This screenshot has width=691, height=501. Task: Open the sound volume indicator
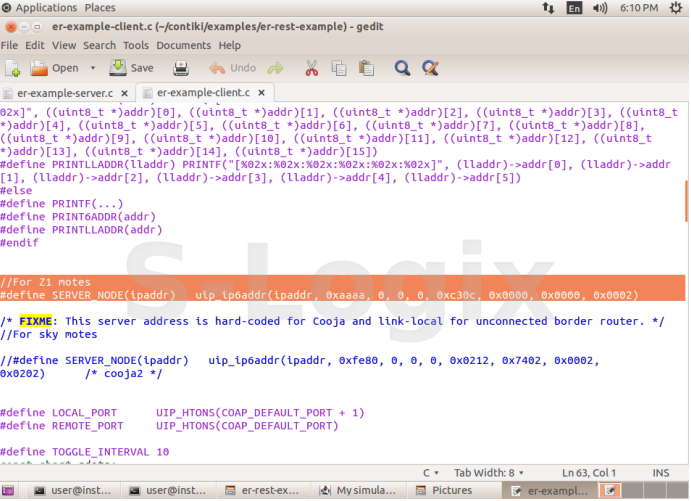pyautogui.click(x=600, y=7)
